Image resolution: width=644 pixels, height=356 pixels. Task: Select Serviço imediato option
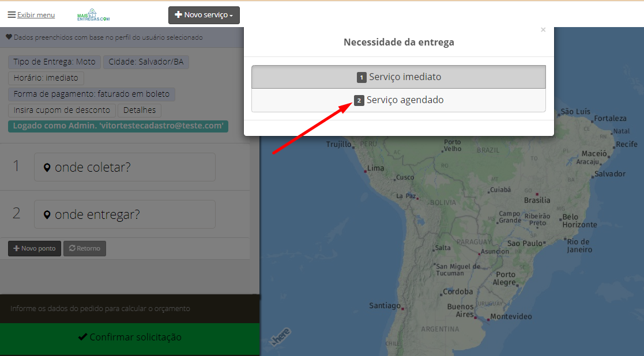(399, 77)
